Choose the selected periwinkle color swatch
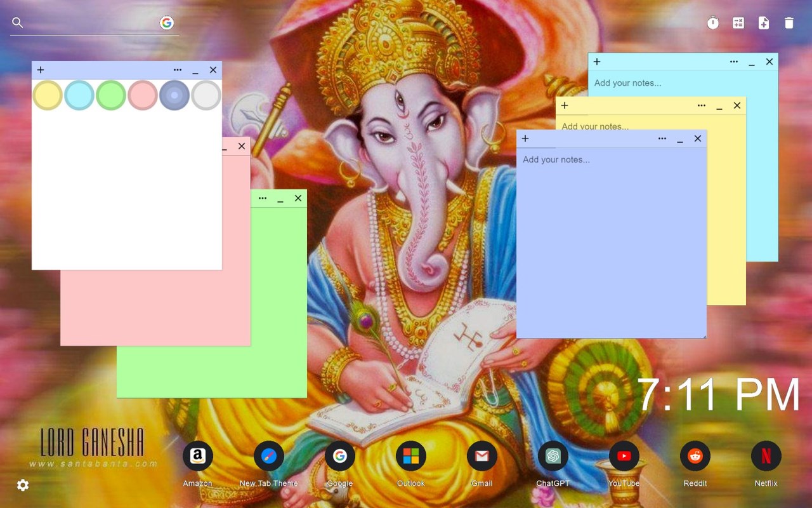Image resolution: width=812 pixels, height=508 pixels. coord(174,95)
